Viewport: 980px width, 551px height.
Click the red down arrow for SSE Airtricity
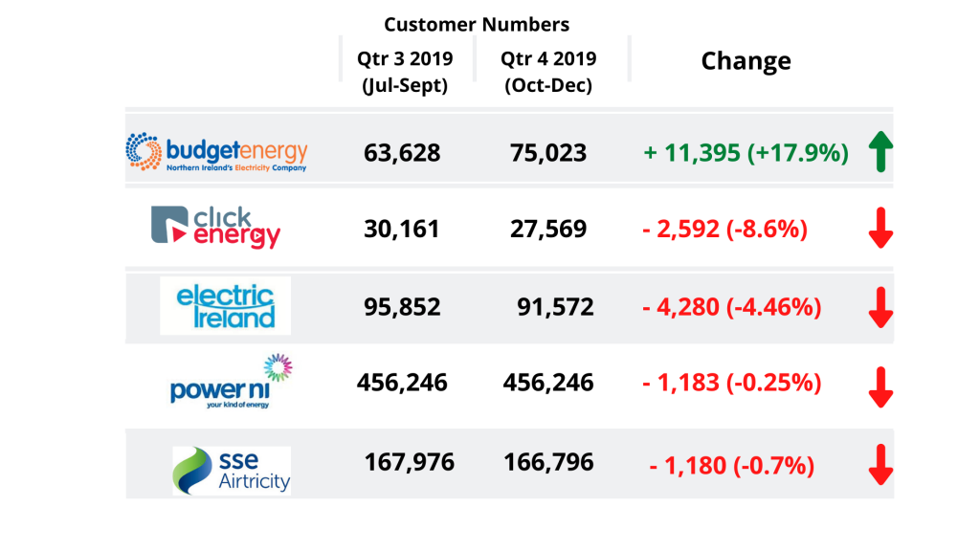tap(880, 465)
